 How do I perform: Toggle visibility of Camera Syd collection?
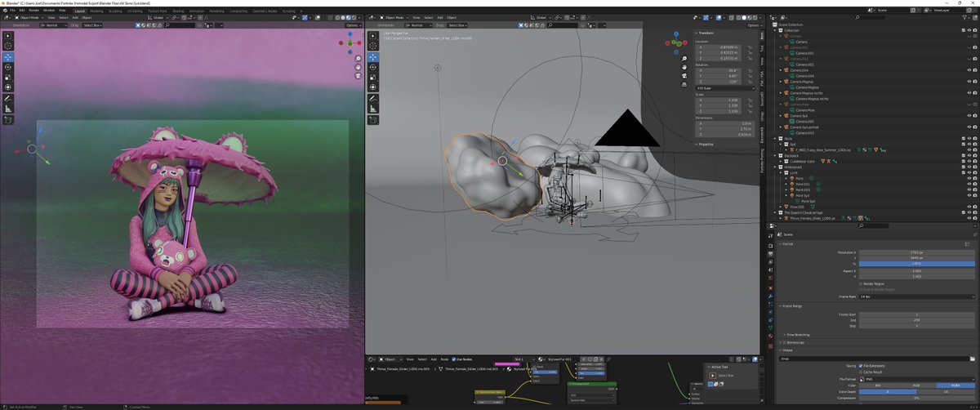[x=969, y=116]
